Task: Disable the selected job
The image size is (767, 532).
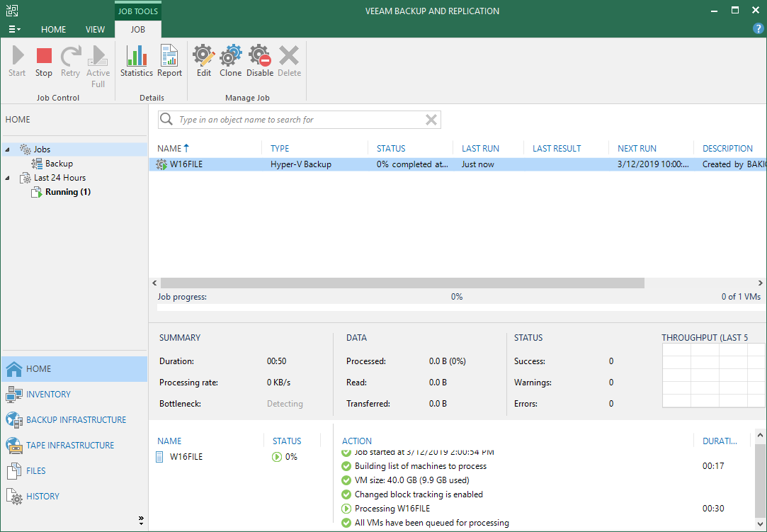Action: point(260,61)
